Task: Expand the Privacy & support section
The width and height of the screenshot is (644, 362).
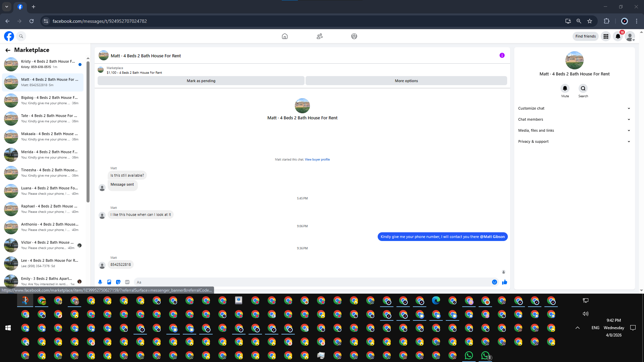Action: (574, 141)
